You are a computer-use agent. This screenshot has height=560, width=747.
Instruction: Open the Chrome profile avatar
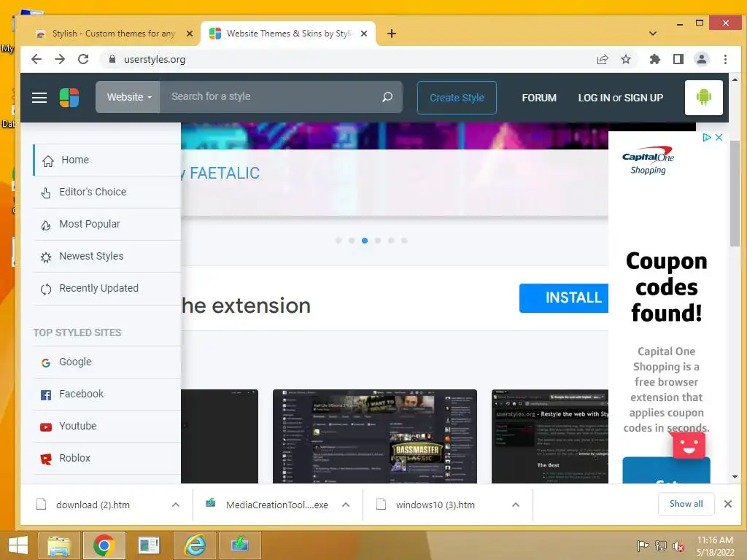tap(702, 59)
